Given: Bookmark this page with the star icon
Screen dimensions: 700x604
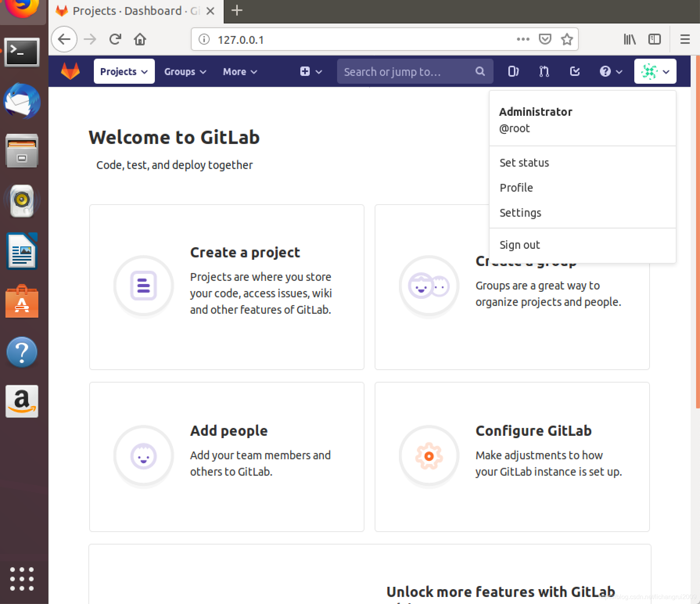Looking at the screenshot, I should coord(567,39).
